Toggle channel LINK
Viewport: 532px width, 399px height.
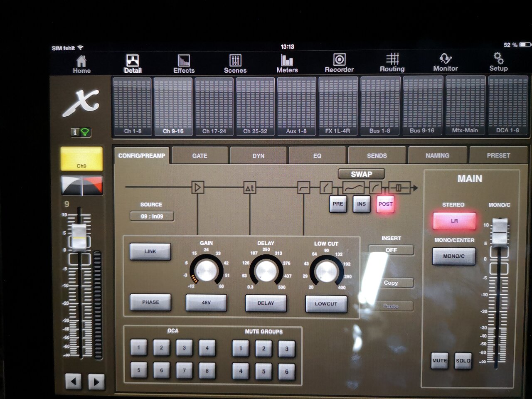click(x=150, y=251)
